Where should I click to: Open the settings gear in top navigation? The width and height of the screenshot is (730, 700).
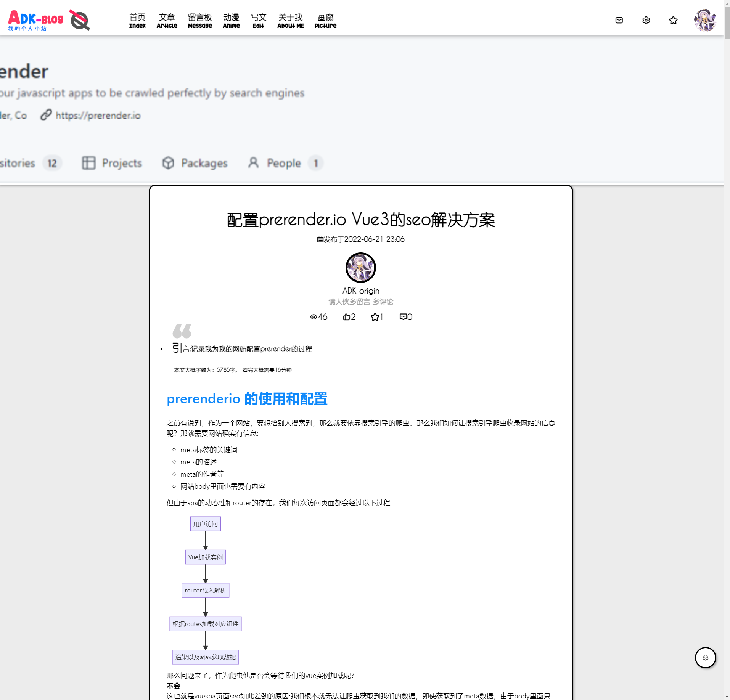[x=646, y=20]
